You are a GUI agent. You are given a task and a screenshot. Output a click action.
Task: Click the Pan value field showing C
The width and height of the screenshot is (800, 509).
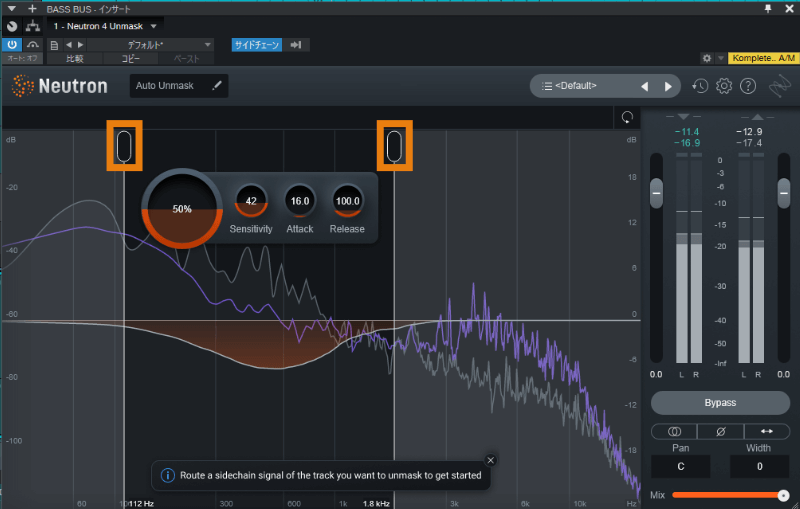(x=681, y=466)
